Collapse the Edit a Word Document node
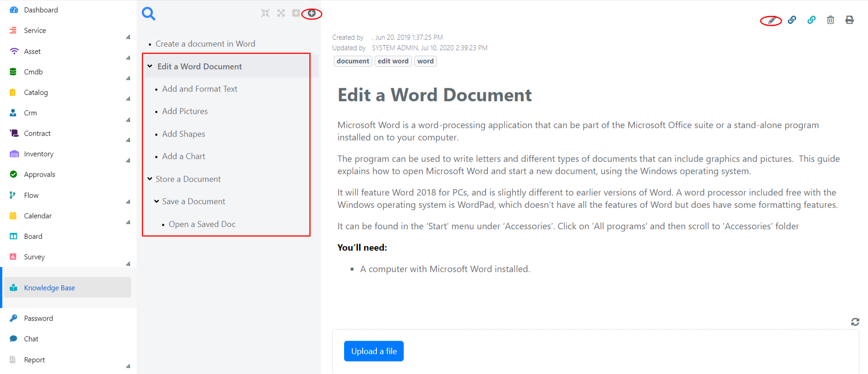This screenshot has width=868, height=374. pos(150,66)
